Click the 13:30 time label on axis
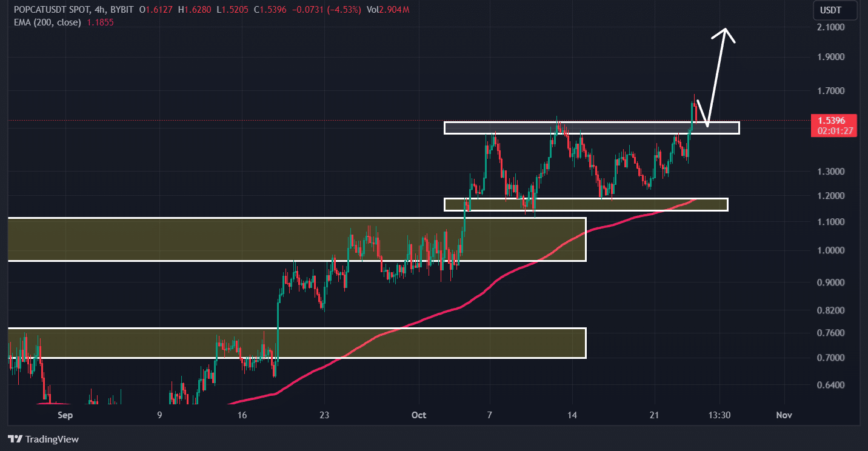The width and height of the screenshot is (868, 451). (x=719, y=415)
